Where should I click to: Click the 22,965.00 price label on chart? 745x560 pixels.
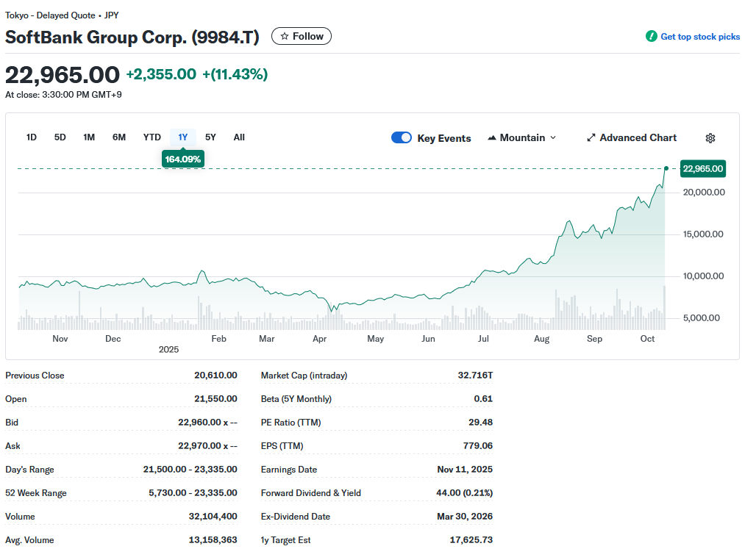702,169
